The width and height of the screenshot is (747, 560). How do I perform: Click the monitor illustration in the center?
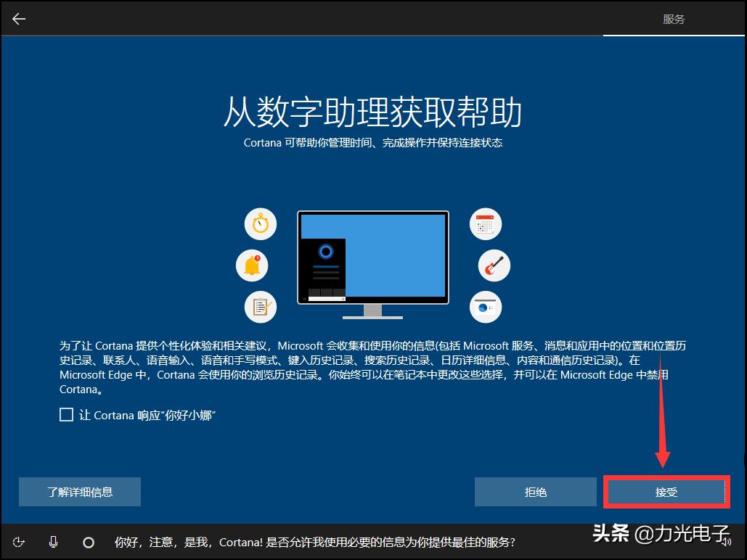point(373,258)
